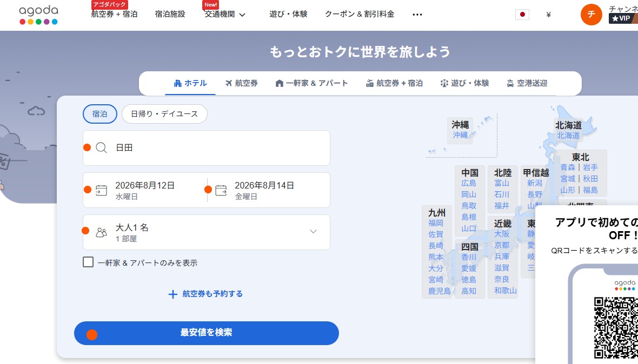Viewport: 638px width, 364px height.
Task: Check 一軒家 & アパートのみを表示
Action: 88,262
